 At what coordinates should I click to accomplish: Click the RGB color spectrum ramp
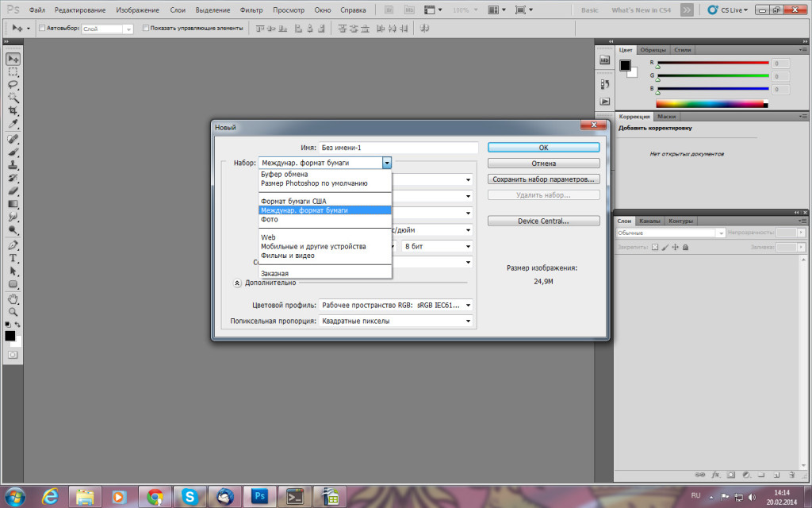pyautogui.click(x=710, y=104)
